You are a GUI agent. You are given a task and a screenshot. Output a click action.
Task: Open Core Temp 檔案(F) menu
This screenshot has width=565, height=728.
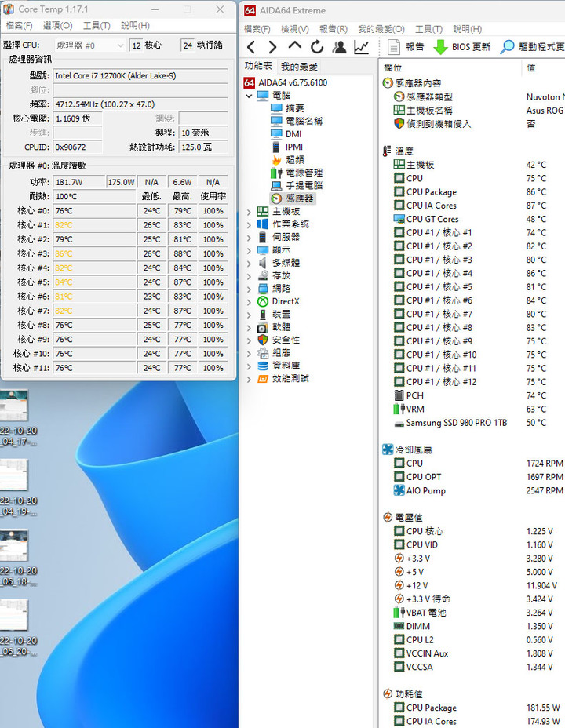coord(19,26)
